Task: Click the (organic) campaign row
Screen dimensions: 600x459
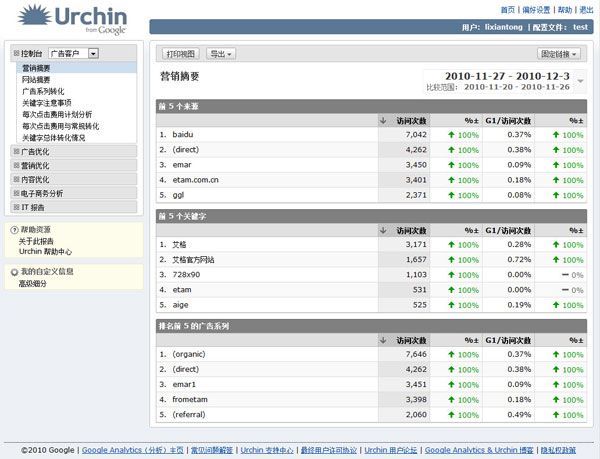Action: pos(371,354)
